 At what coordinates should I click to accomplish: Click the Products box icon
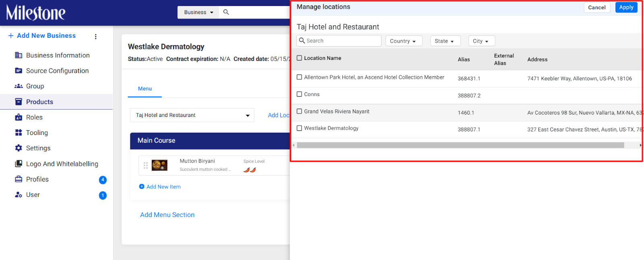pyautogui.click(x=19, y=102)
